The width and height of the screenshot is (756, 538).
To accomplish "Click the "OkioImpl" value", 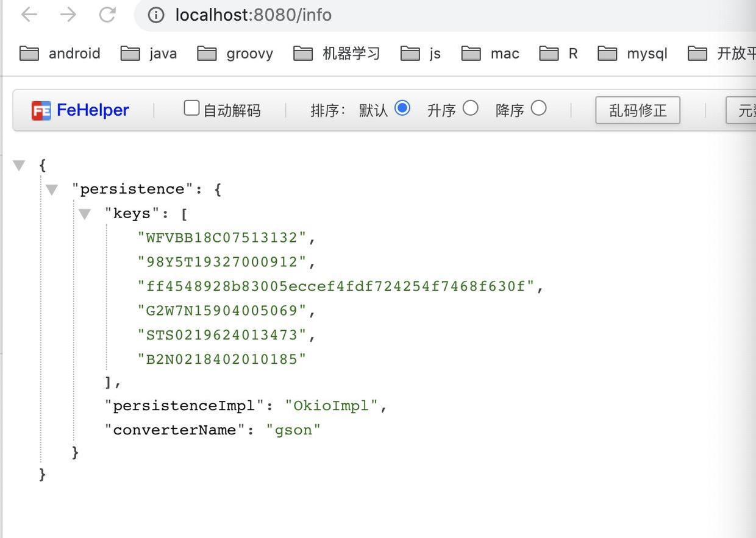I will pos(332,406).
